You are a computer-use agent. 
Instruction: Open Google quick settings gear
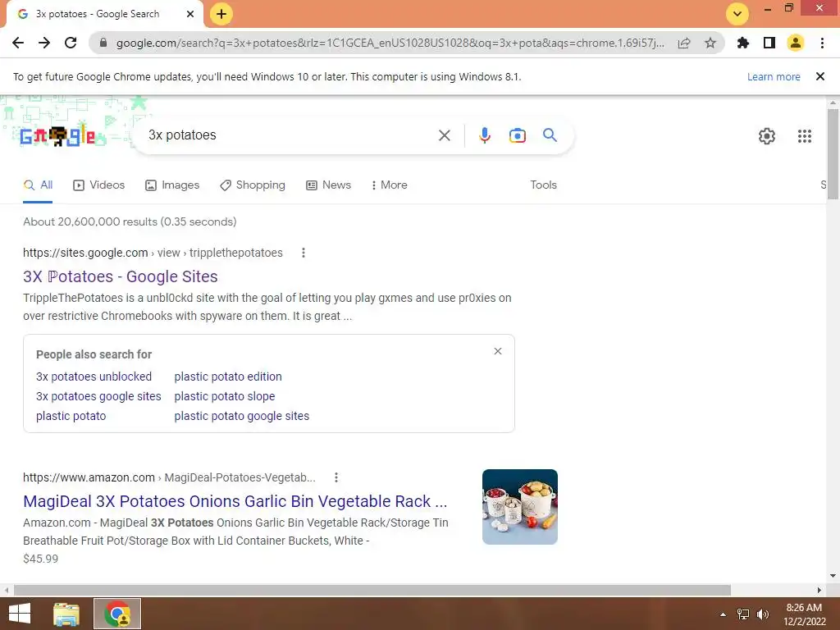767,136
